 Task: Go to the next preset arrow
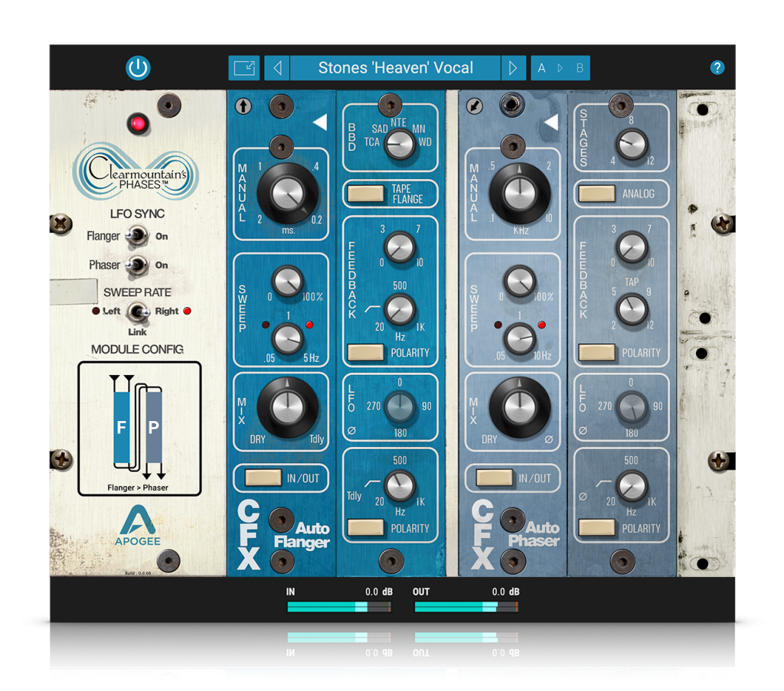click(513, 68)
